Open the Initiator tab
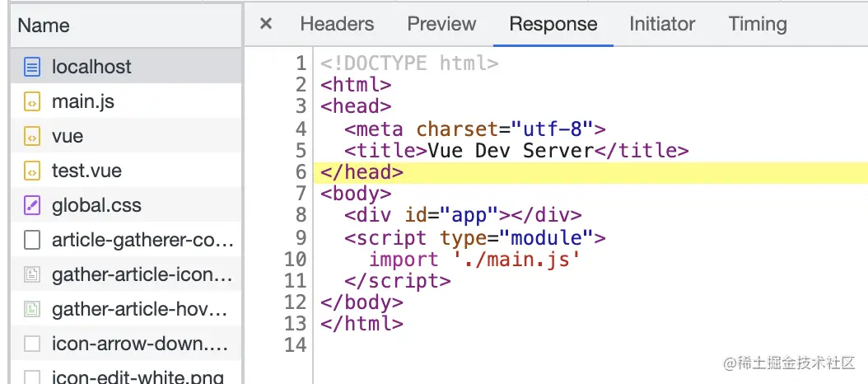Image resolution: width=868 pixels, height=384 pixels. [662, 24]
